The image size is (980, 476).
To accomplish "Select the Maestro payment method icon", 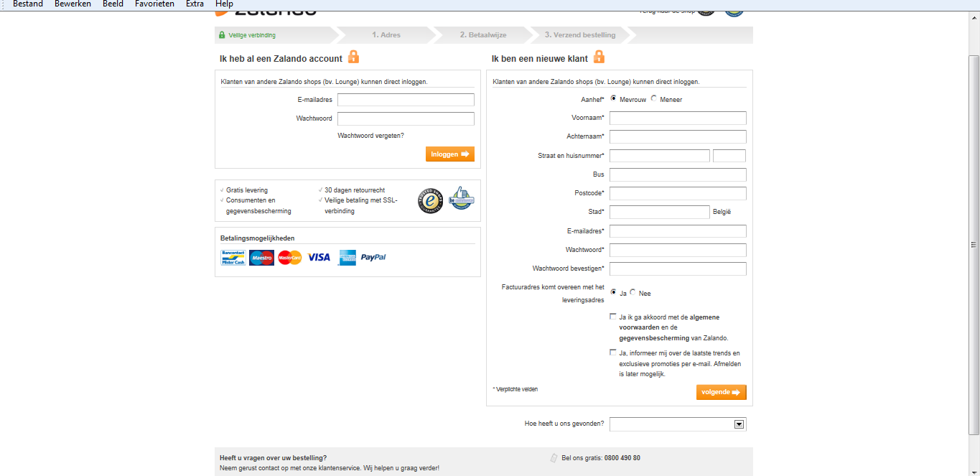I will tap(261, 257).
